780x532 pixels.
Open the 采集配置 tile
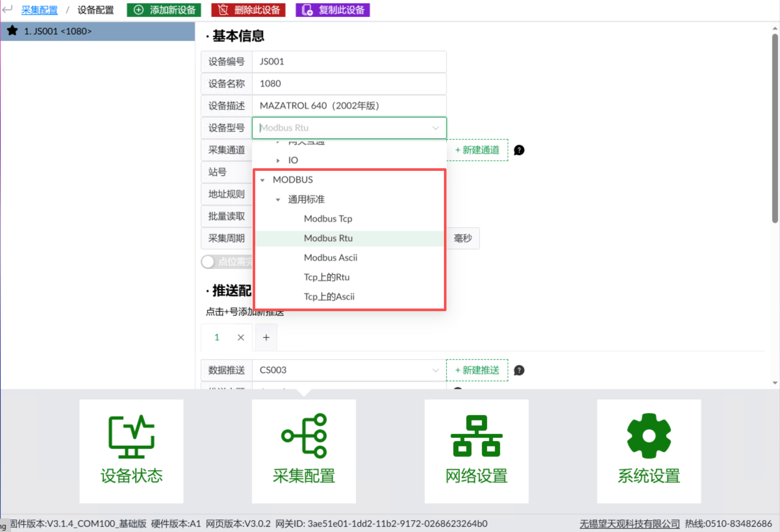[304, 451]
